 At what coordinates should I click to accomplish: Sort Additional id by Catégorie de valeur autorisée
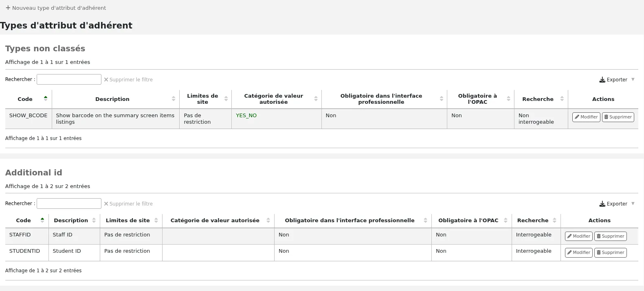218,220
